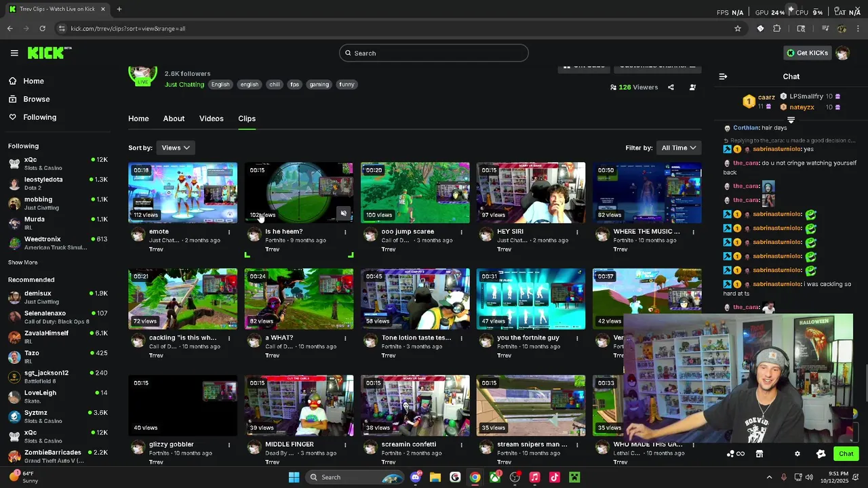Viewport: 868px width, 488px height.
Task: Click the green Chat send button
Action: point(846,454)
